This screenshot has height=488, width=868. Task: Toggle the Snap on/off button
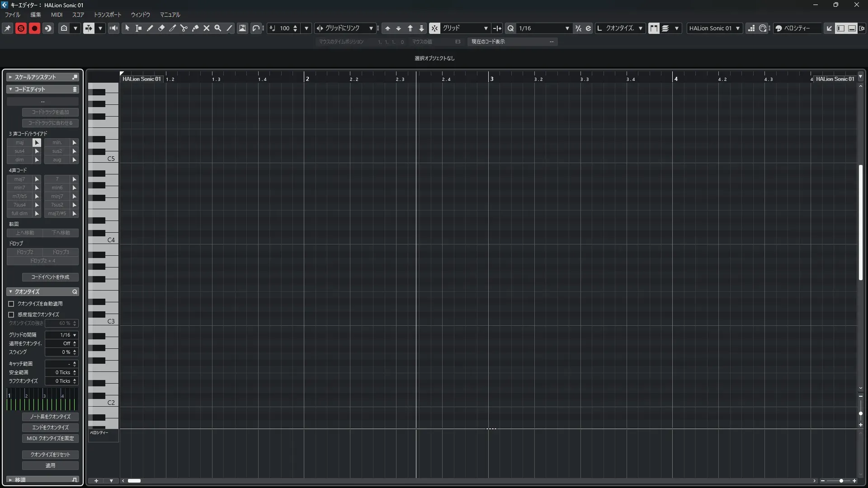(434, 28)
